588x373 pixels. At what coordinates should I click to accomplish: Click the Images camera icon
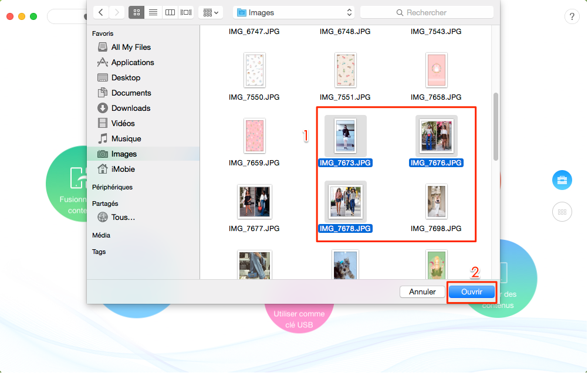coord(102,154)
